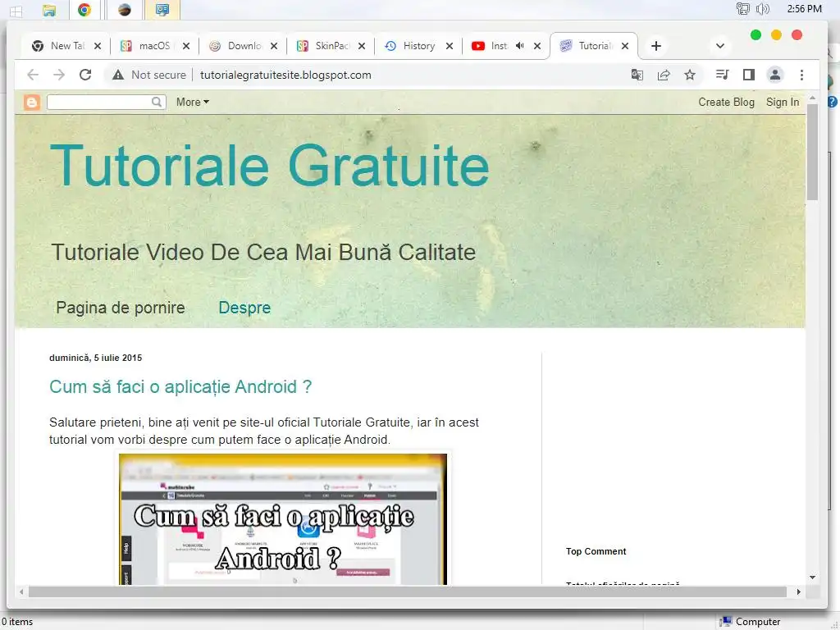Open the Tutoriale Gratuite blog title
Image resolution: width=840 pixels, height=630 pixels.
tap(269, 165)
